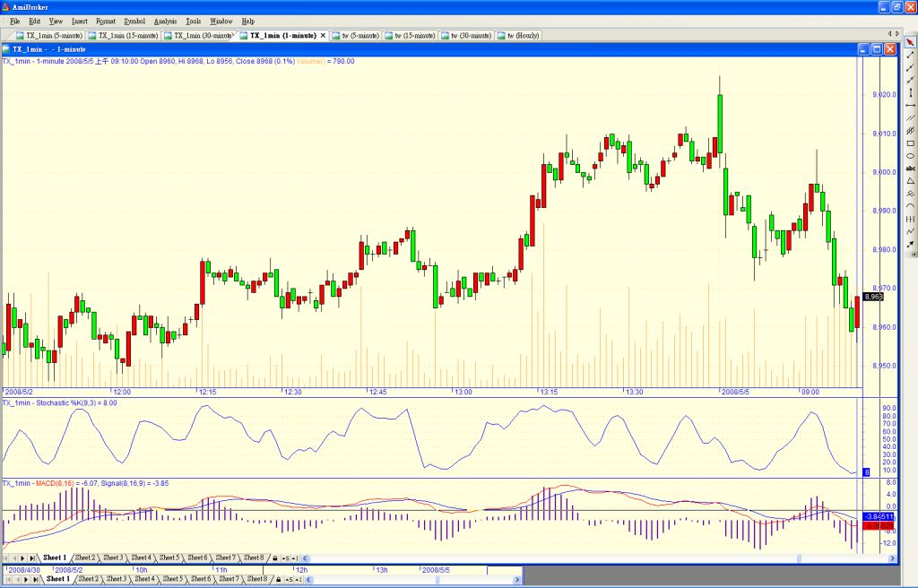Screen dimensions: 918x588
Task: Open the Edit menu
Action: pos(35,22)
